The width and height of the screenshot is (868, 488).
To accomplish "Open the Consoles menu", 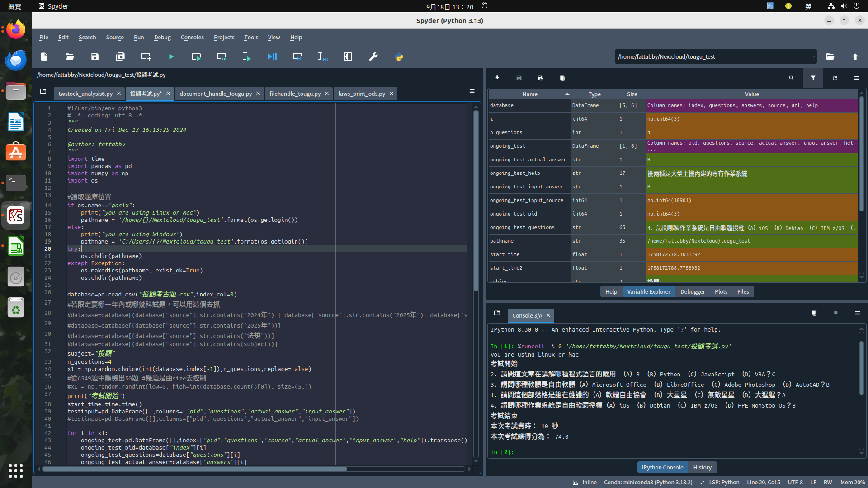I will [192, 37].
